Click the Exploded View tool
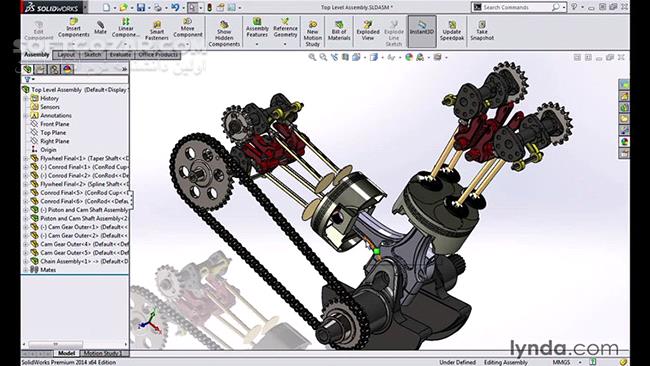This screenshot has width=650, height=366. (x=368, y=30)
